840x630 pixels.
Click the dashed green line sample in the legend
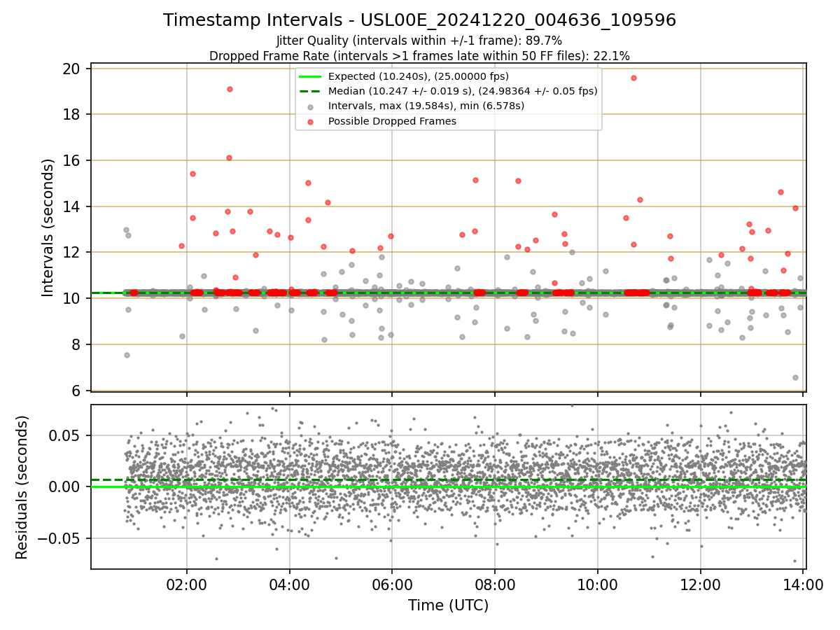(311, 91)
